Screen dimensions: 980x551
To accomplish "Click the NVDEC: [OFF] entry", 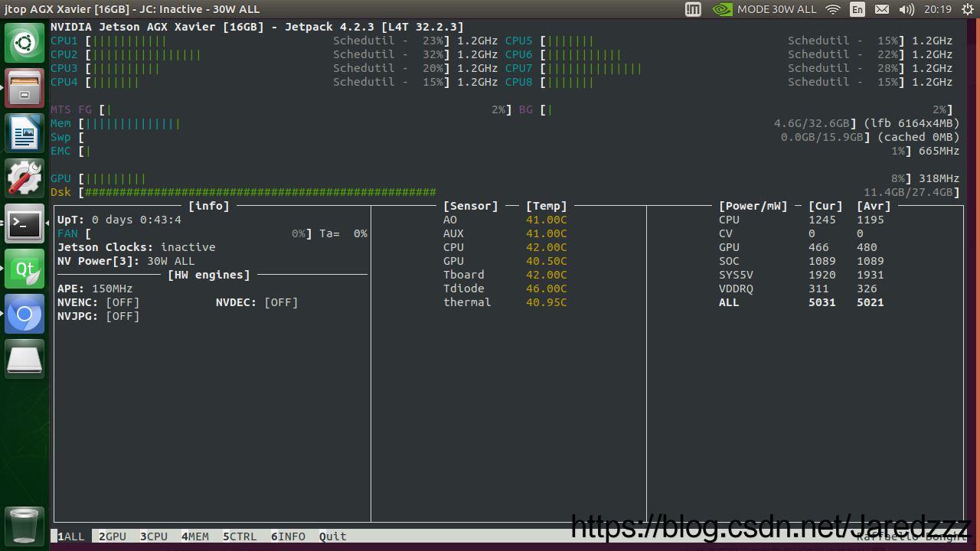I will (x=257, y=302).
